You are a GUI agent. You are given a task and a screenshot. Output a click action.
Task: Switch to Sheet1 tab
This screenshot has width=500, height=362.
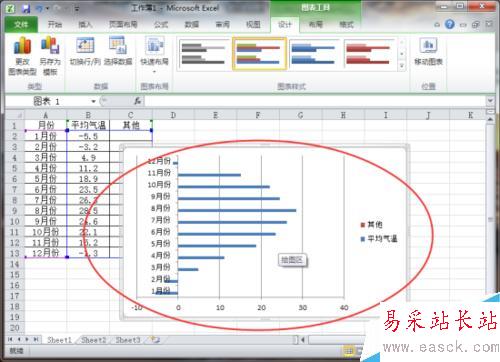(x=59, y=340)
